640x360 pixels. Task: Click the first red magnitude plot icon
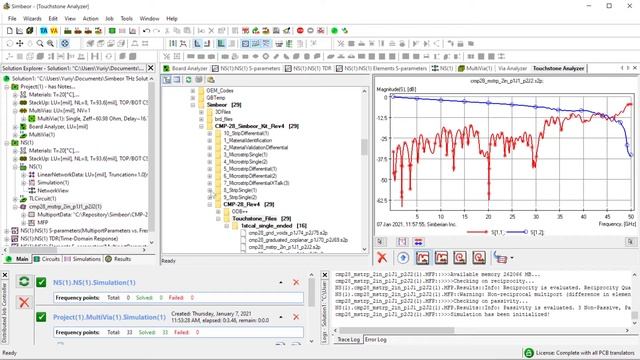(422, 258)
